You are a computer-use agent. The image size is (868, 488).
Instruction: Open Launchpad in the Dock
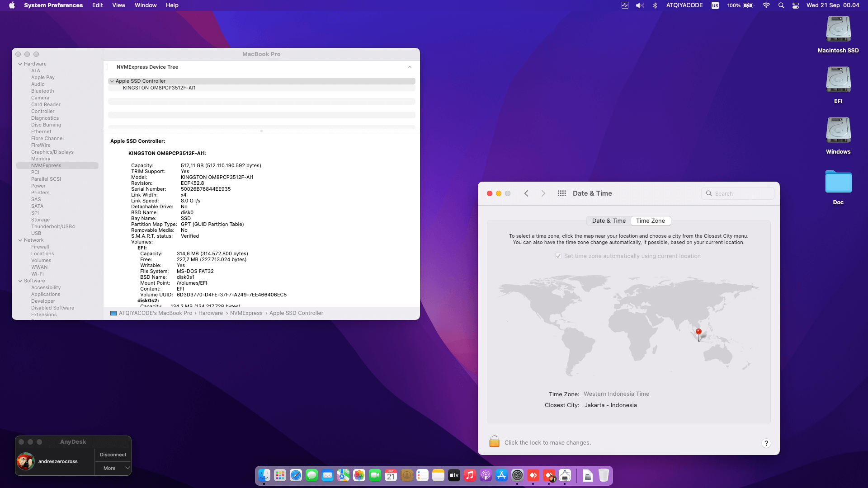pos(280,475)
